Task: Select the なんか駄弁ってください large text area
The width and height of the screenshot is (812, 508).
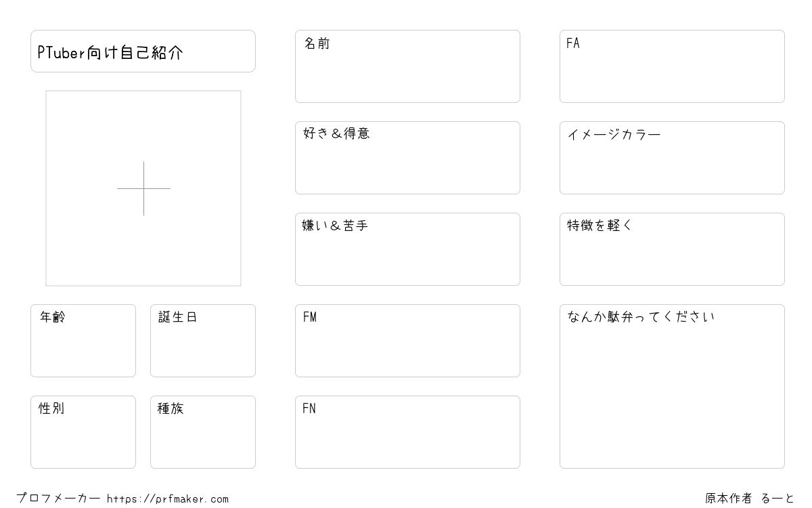Action: (672, 386)
